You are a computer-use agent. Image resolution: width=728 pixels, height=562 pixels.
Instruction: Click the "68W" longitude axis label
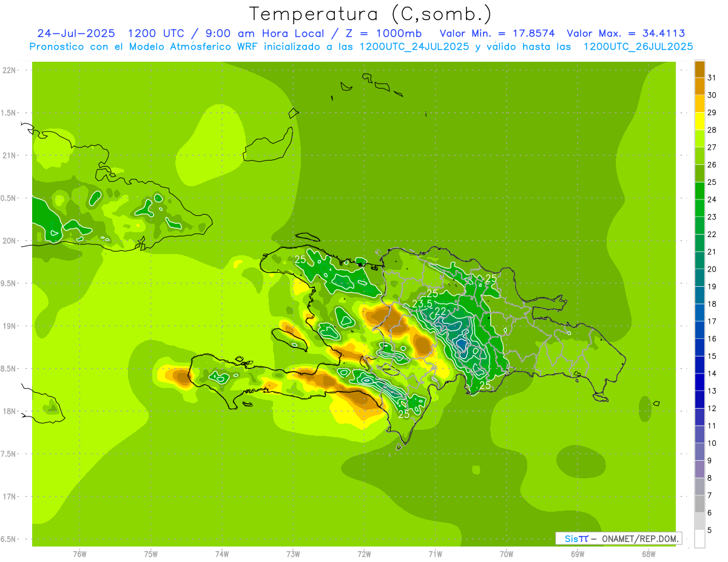click(649, 554)
